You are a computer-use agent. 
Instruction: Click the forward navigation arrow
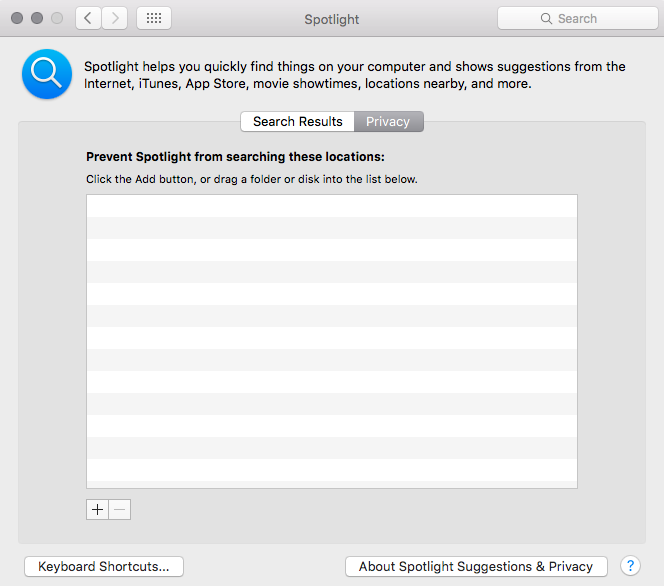tap(115, 18)
